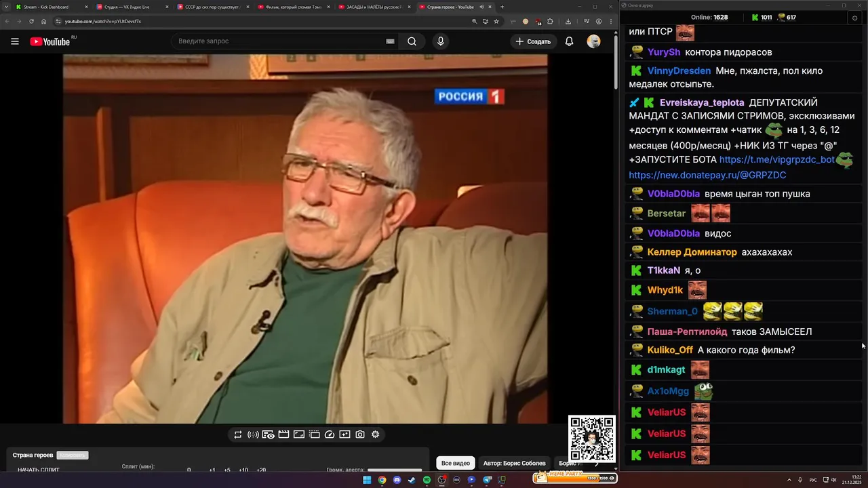Open Telegram from the taskbar
This screenshot has height=488, width=868.
(486, 480)
